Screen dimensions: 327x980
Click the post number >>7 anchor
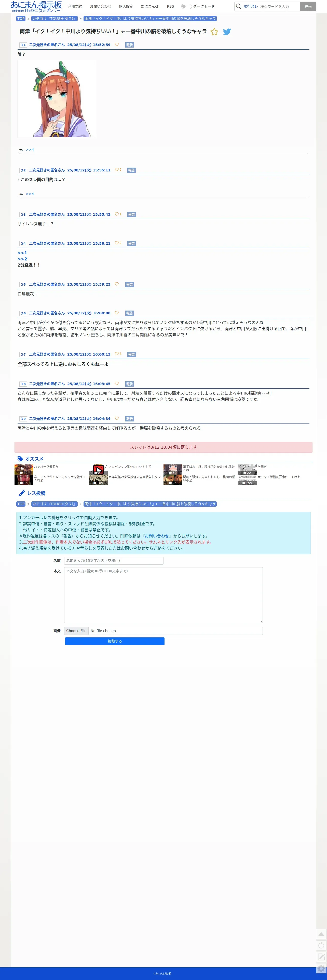point(23,355)
